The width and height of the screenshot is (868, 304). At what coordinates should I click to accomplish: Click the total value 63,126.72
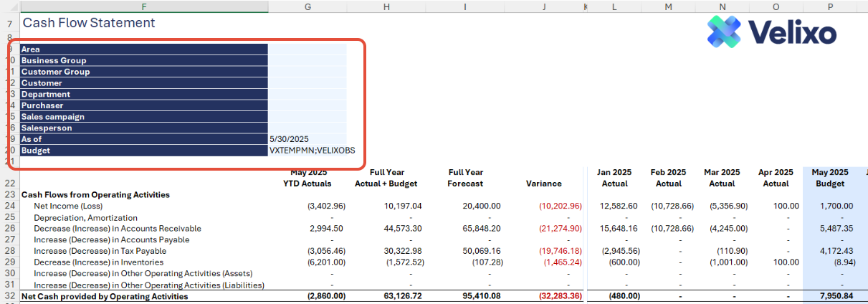pyautogui.click(x=404, y=296)
